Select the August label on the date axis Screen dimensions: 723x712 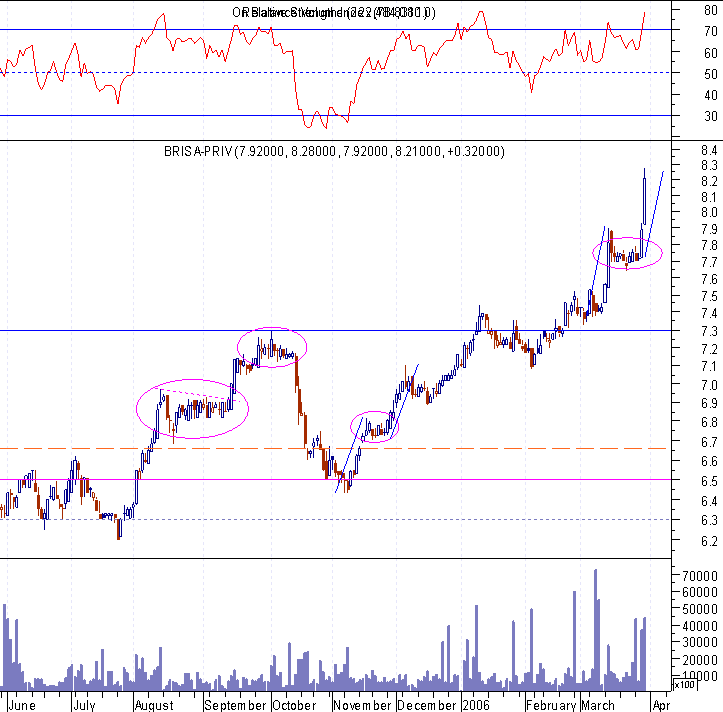coord(154,705)
